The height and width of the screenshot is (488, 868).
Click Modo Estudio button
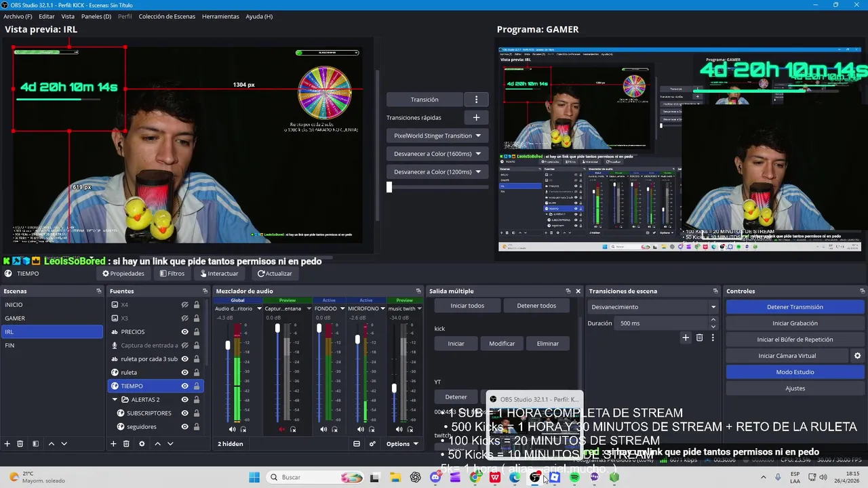point(795,372)
